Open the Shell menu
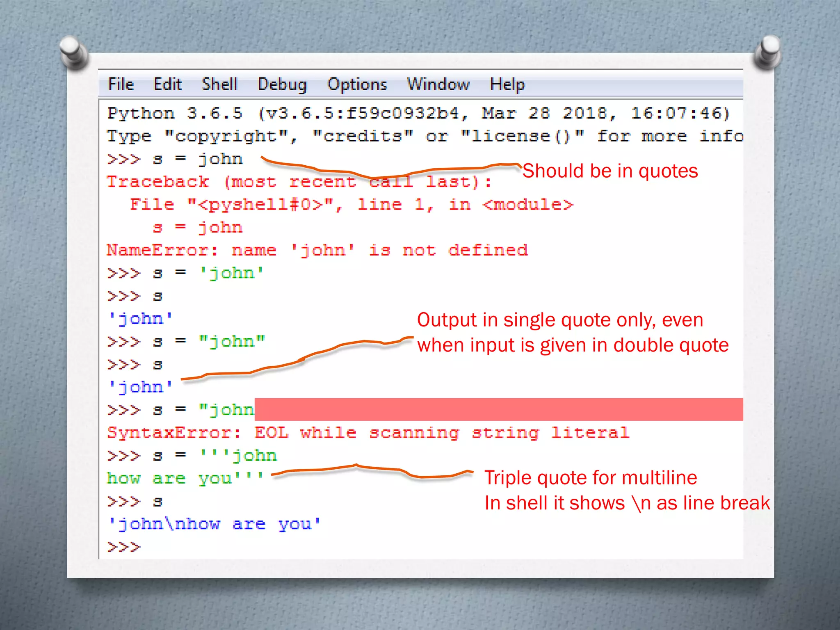The image size is (840, 630). (219, 84)
